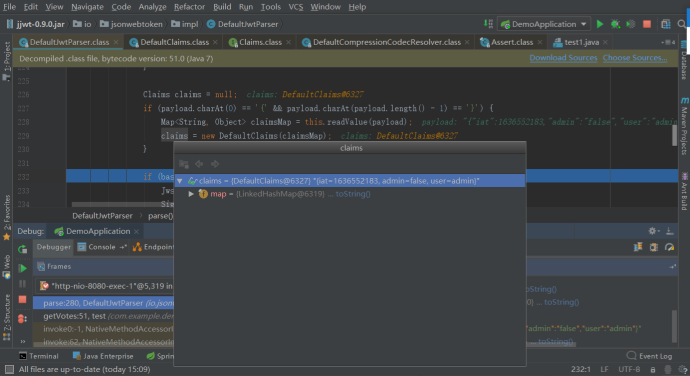Click the impl breadcrumb in navigation bar

tap(185, 24)
